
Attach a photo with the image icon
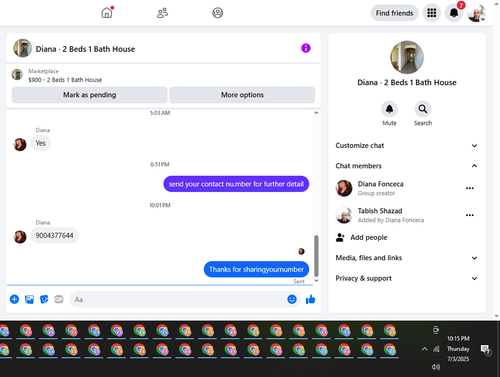pyautogui.click(x=29, y=299)
